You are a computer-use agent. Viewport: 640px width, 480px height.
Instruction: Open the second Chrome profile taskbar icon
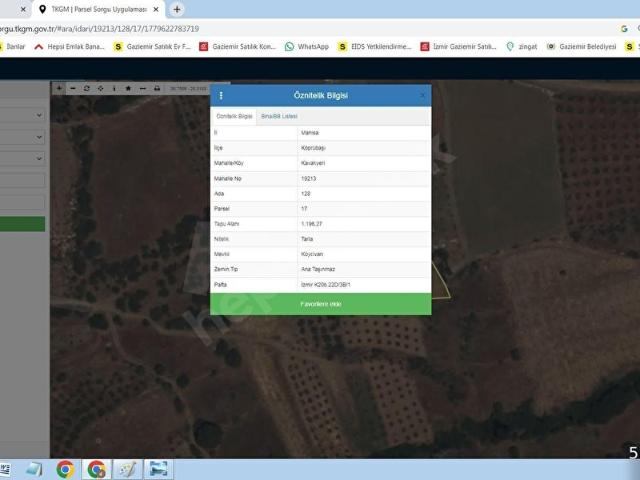96,469
